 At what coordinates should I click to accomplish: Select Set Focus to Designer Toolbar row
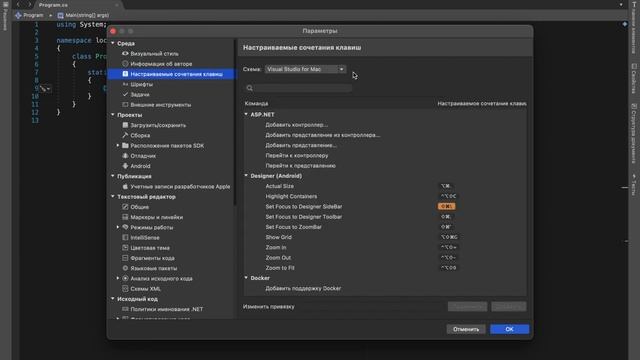[x=385, y=217]
